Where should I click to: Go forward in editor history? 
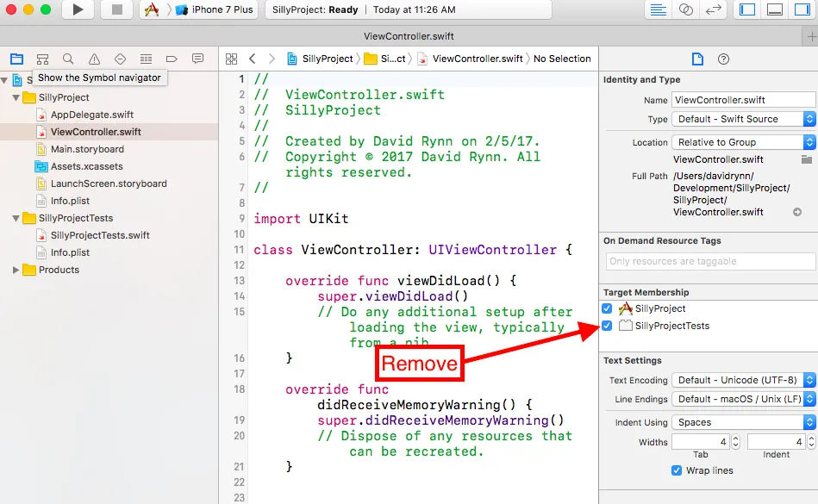tap(272, 59)
